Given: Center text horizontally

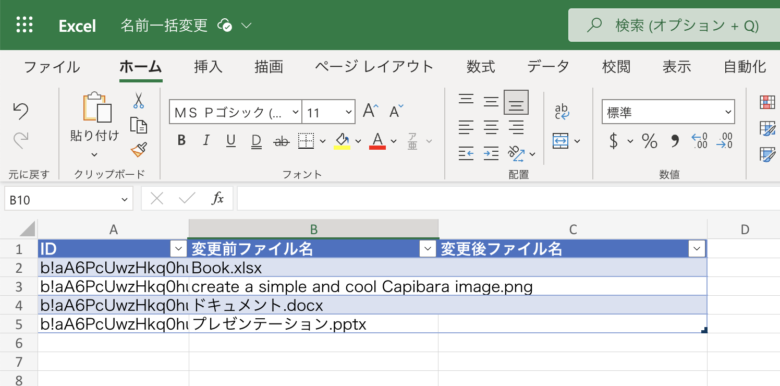Looking at the screenshot, I should click(491, 127).
